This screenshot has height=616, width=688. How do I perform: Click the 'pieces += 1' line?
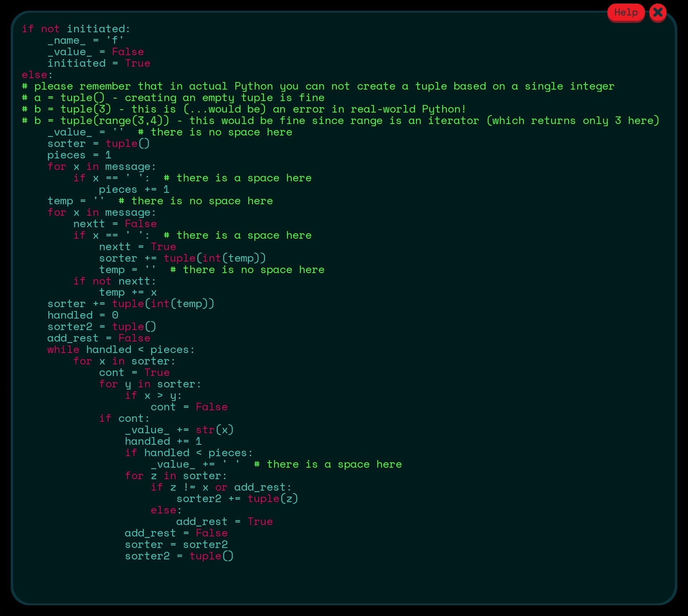pos(134,189)
